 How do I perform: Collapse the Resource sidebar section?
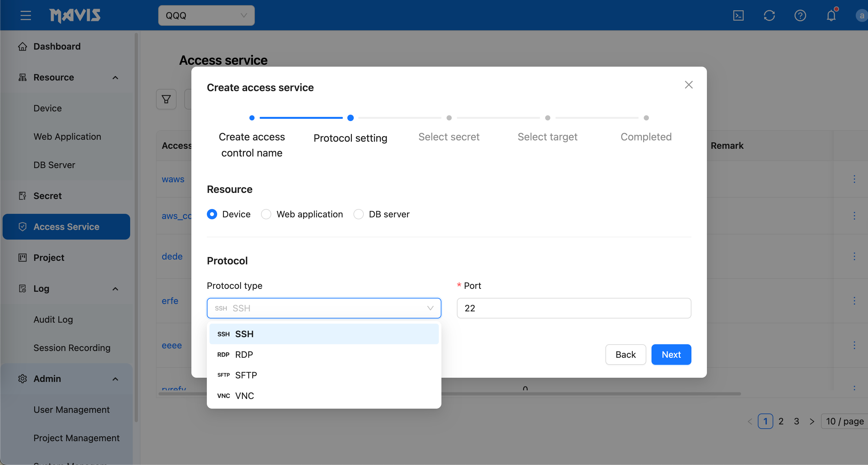click(115, 77)
